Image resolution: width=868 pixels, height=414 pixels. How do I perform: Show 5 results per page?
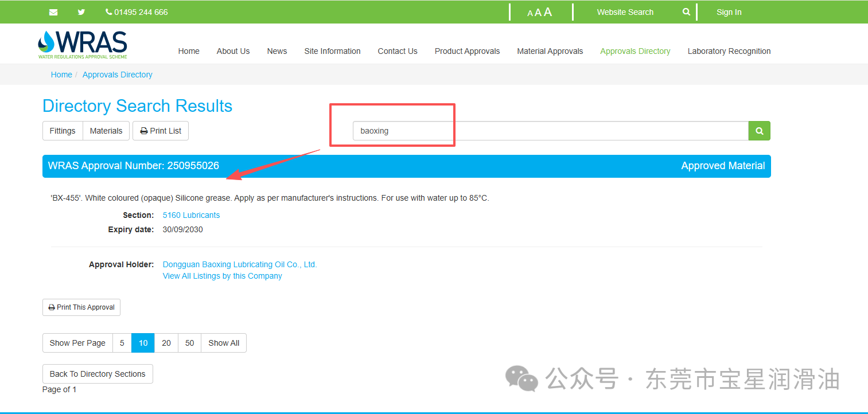(x=122, y=343)
